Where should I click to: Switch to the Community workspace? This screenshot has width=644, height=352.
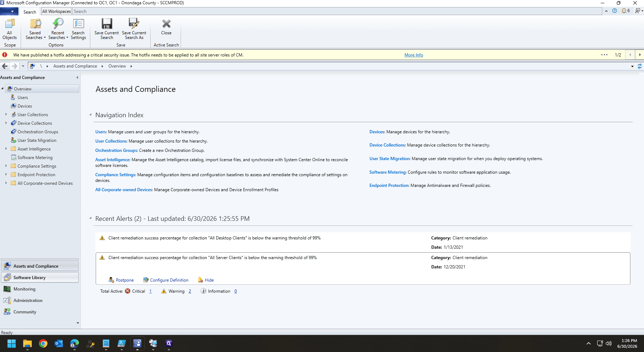click(x=40, y=312)
